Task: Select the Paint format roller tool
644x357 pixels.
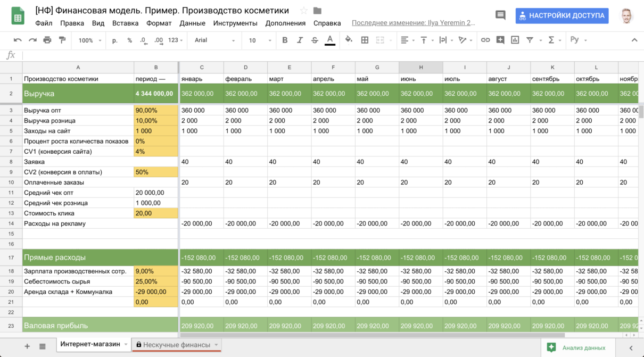Action: coord(62,40)
